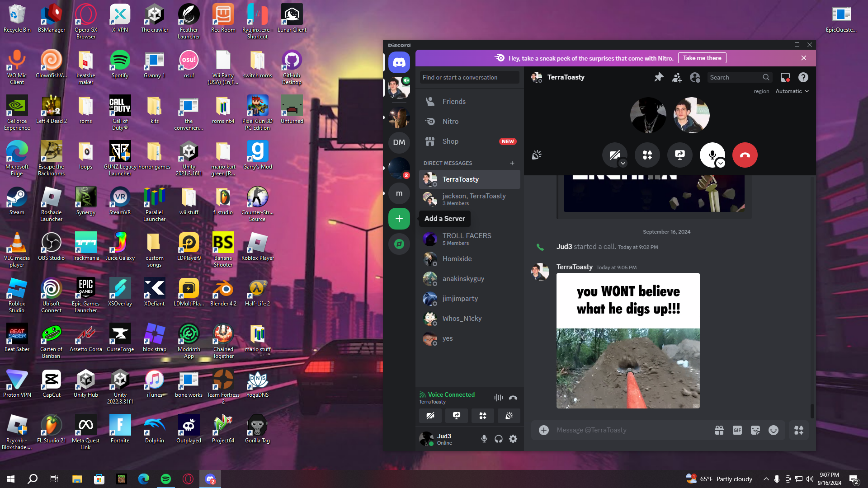The width and height of the screenshot is (868, 488).
Task: Expand microphone options arrow in call
Action: coord(721,163)
